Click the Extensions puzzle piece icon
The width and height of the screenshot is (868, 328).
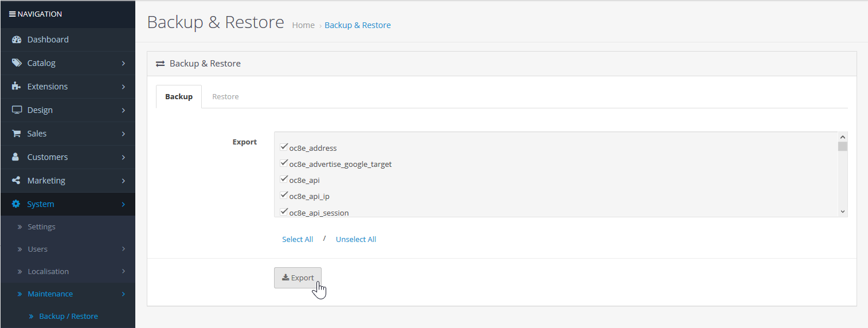(x=17, y=87)
